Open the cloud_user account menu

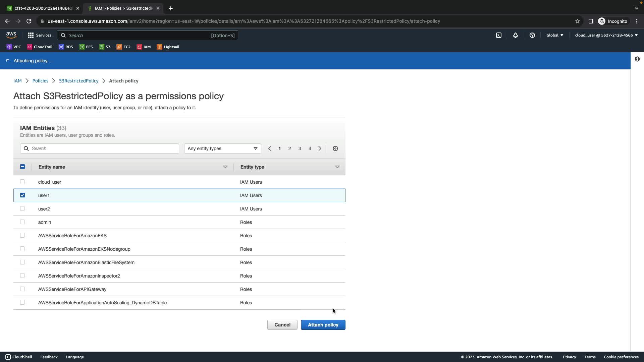pos(606,35)
